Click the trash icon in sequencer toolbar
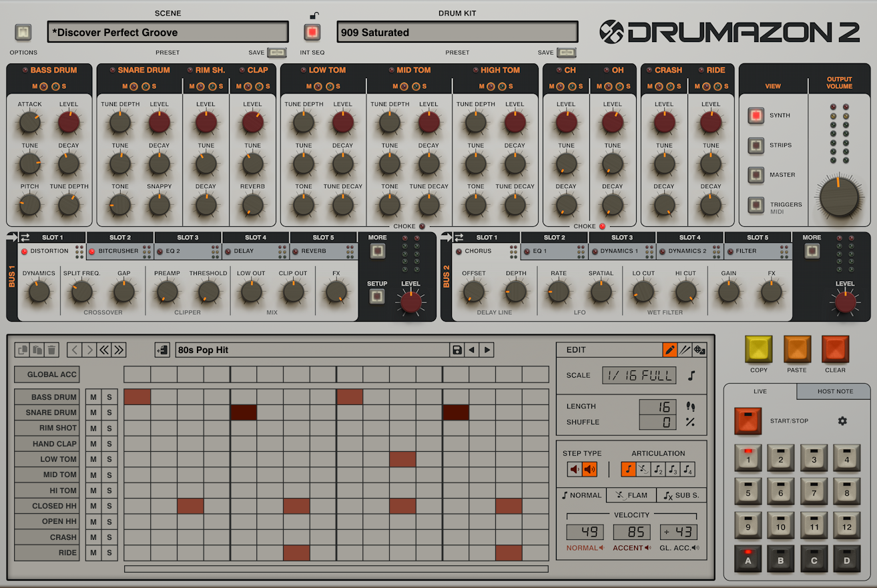Viewport: 877px width, 588px height. [52, 350]
